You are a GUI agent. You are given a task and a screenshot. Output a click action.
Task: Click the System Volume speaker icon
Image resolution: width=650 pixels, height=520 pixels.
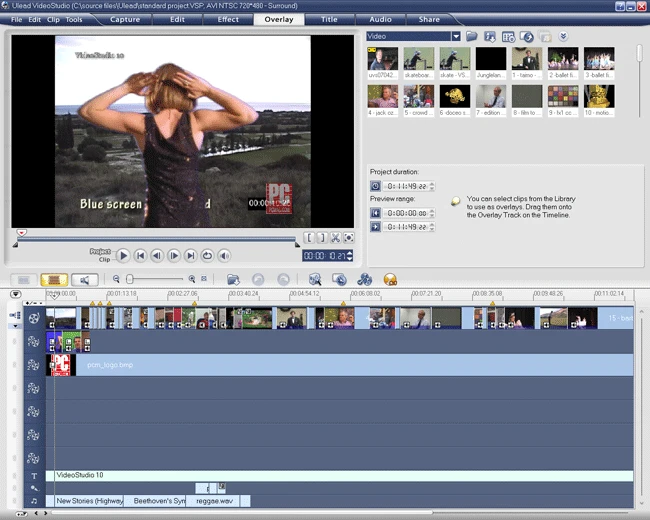[x=224, y=256]
